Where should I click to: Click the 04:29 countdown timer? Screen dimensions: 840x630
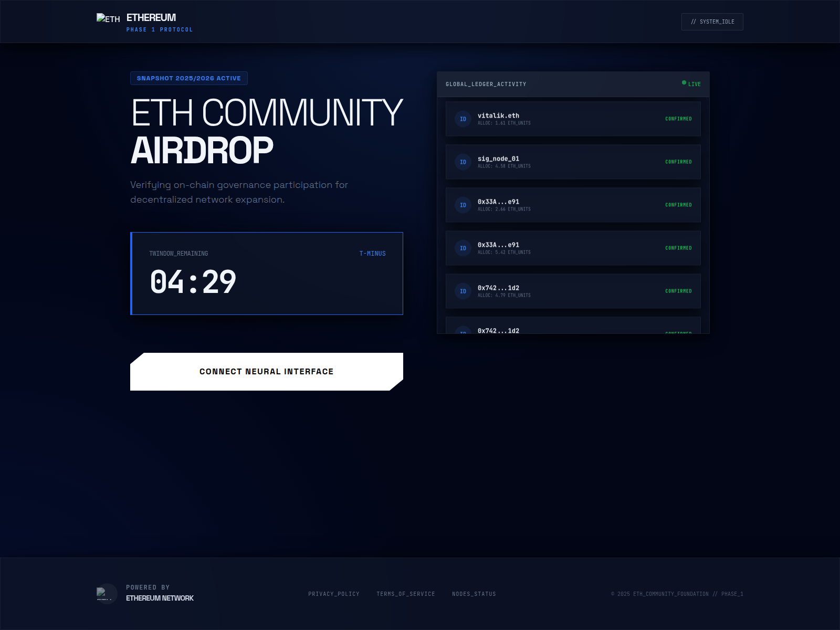coord(193,282)
